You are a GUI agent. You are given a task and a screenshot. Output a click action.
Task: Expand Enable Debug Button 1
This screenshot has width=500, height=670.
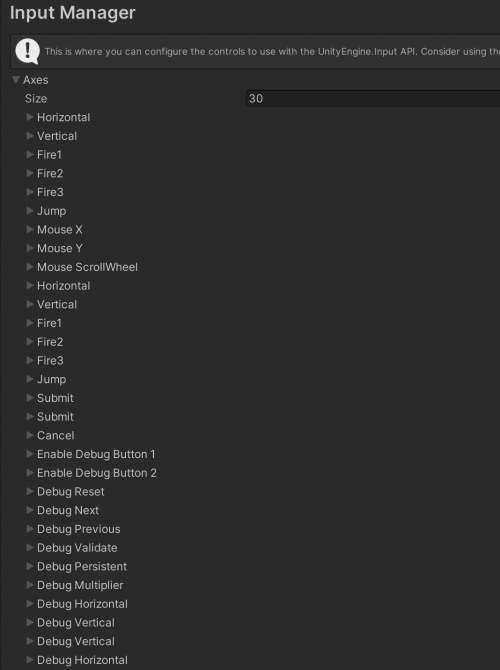pyautogui.click(x=30, y=454)
